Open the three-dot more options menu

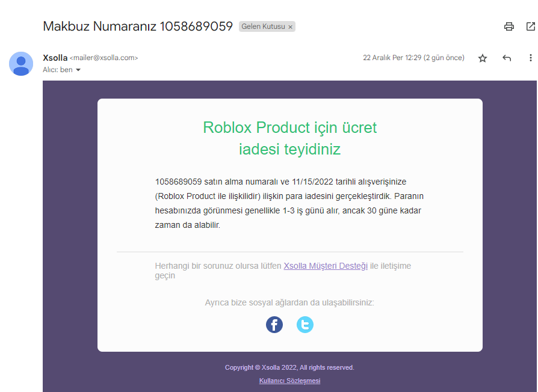click(x=530, y=58)
